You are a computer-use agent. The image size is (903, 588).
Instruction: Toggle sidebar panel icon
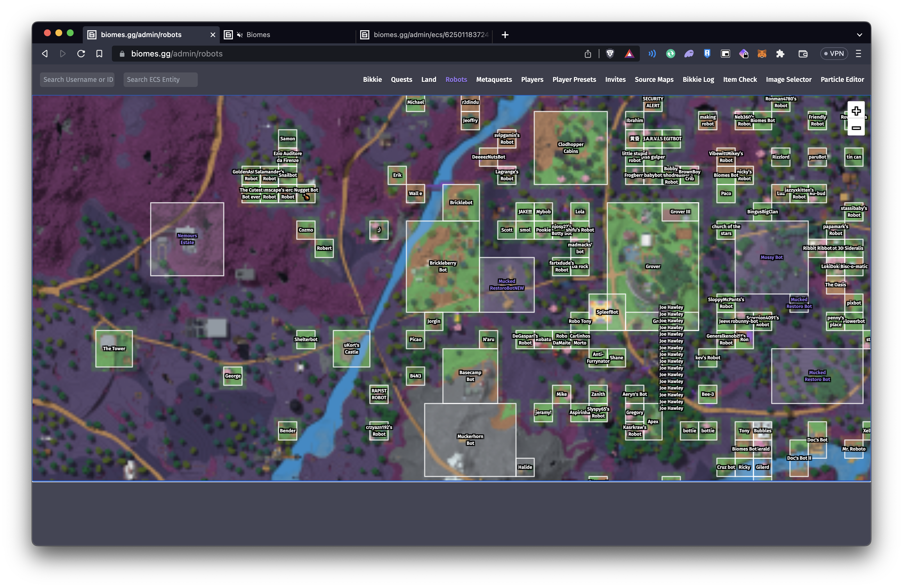[x=725, y=54]
